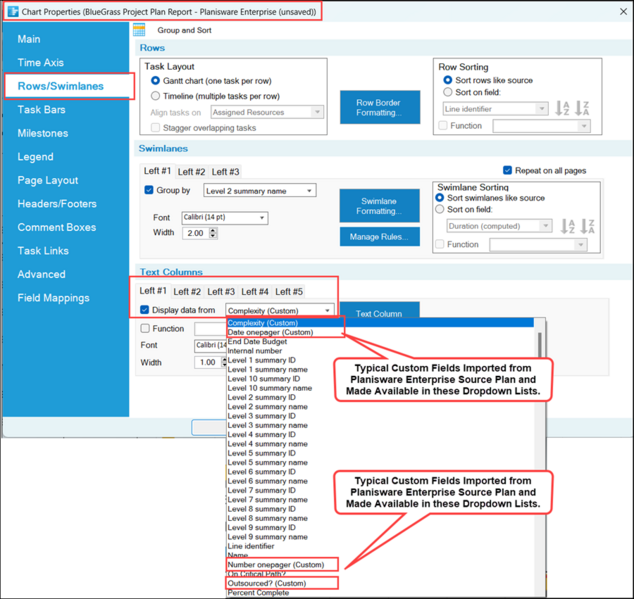Open Complexity (Custom) display data dropdown
This screenshot has width=634, height=599.
point(280,310)
